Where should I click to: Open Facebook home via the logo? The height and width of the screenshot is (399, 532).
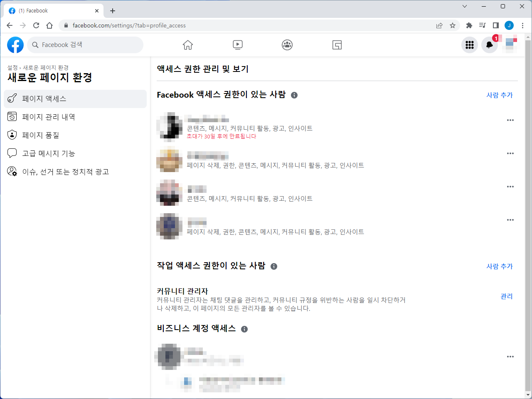[x=15, y=45]
